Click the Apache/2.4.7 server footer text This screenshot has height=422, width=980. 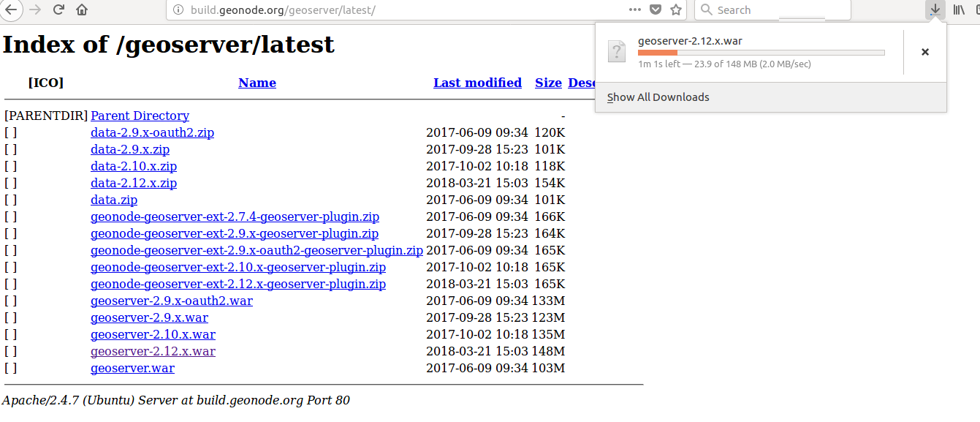point(176,400)
